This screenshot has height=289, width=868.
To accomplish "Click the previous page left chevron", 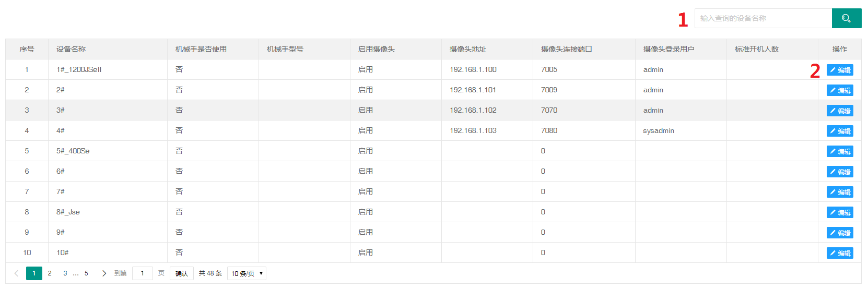I will (x=16, y=273).
